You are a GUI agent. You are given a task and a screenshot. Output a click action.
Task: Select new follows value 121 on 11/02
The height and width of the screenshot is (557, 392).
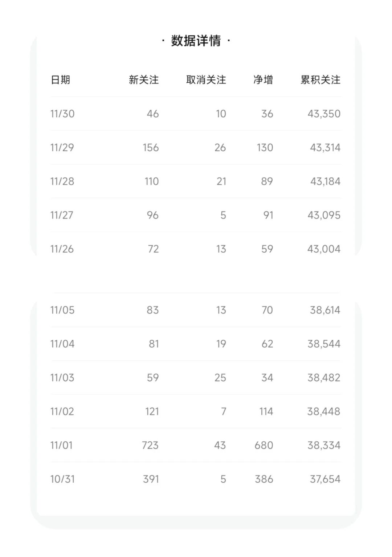coord(152,411)
